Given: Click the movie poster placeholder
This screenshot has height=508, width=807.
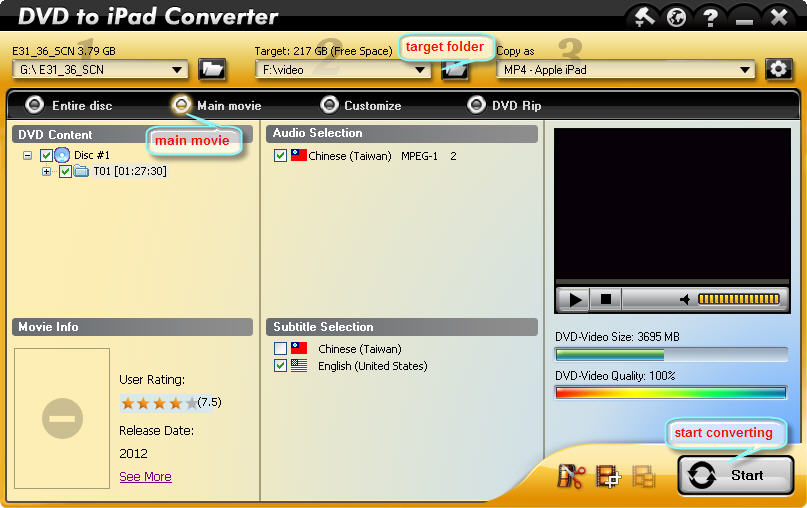Looking at the screenshot, I should pos(62,418).
